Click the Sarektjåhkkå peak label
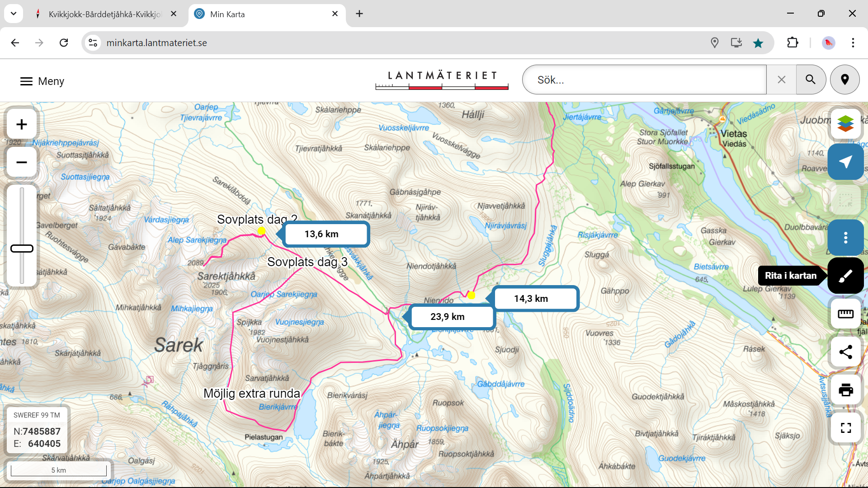The width and height of the screenshot is (868, 488). [x=226, y=276]
